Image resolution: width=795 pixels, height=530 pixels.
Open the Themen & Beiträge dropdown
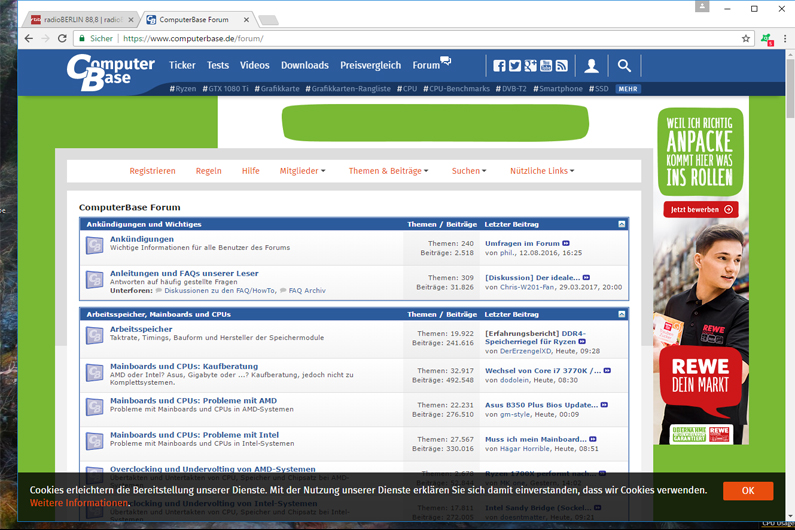[388, 171]
